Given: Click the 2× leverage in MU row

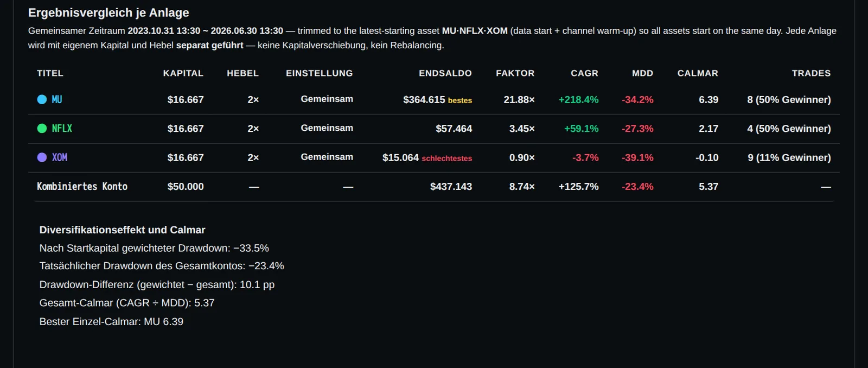Looking at the screenshot, I should [x=253, y=100].
